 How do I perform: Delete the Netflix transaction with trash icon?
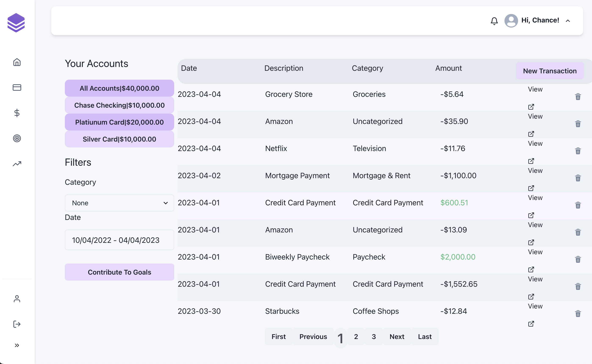(x=578, y=151)
